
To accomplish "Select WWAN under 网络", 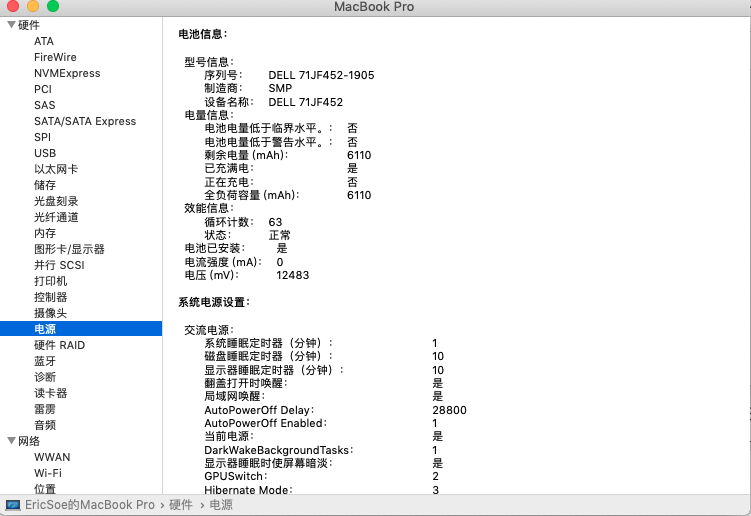I will [x=52, y=457].
